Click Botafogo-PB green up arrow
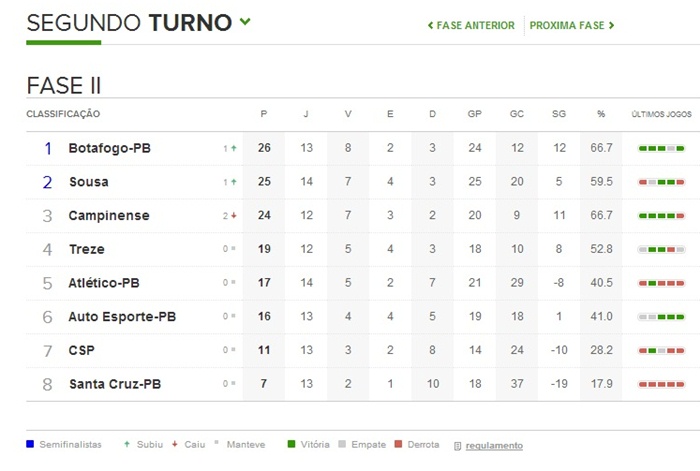The height and width of the screenshot is (471, 700). pyautogui.click(x=233, y=148)
